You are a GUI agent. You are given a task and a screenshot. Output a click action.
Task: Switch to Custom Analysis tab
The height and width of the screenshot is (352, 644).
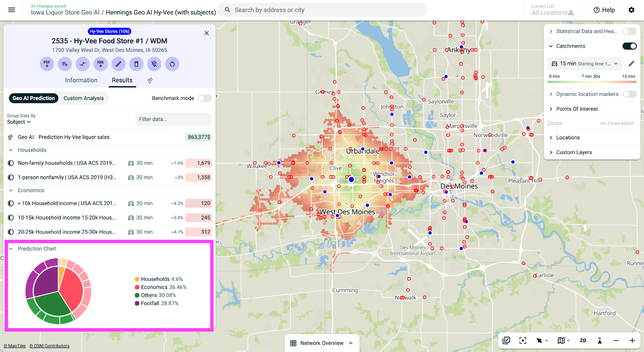click(x=84, y=98)
